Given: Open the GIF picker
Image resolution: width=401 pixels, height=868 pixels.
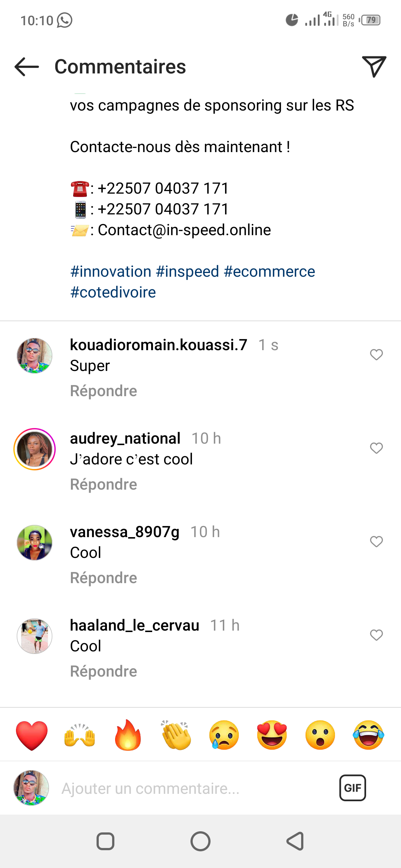Looking at the screenshot, I should coord(352,788).
